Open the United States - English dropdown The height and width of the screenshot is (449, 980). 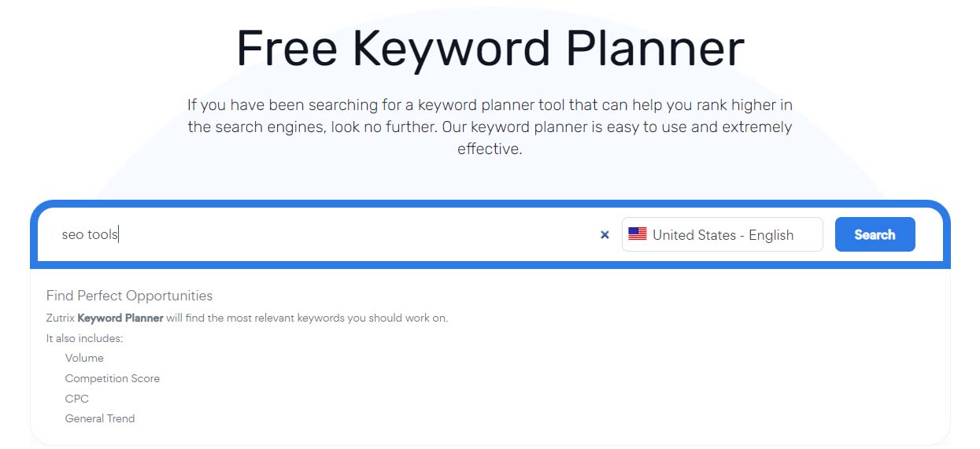point(722,234)
